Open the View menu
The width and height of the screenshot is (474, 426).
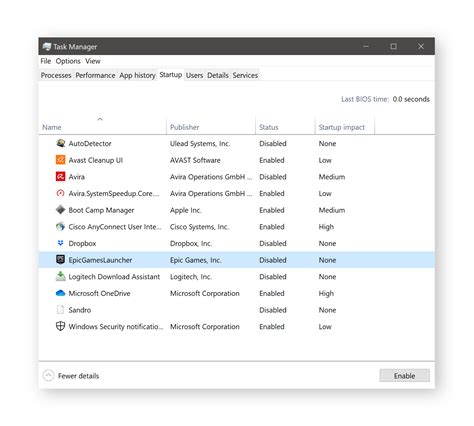[x=93, y=61]
